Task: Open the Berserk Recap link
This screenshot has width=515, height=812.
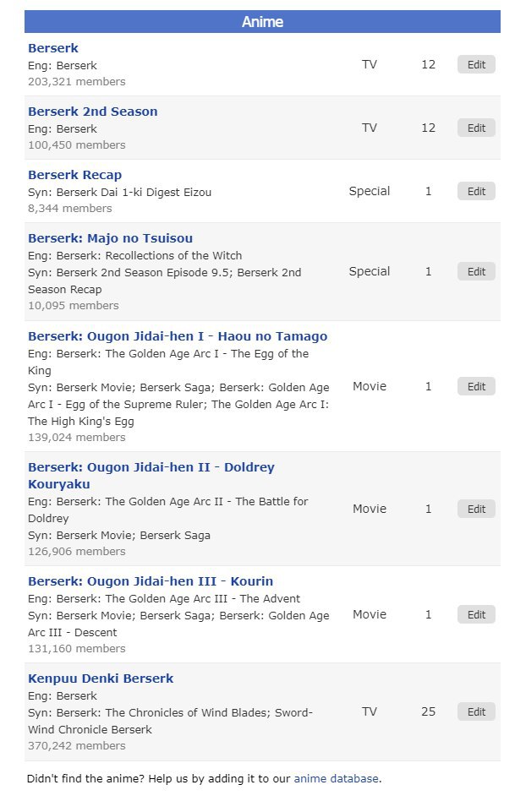Action: coord(74,175)
